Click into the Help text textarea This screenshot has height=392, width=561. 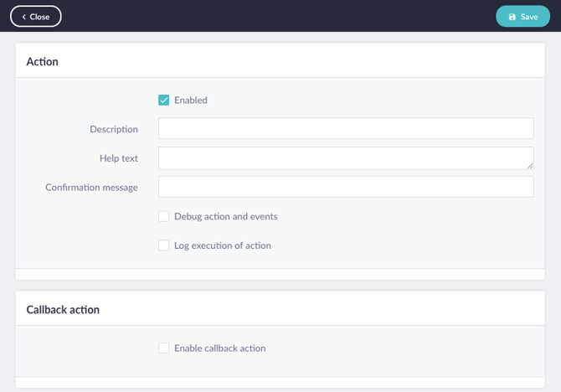pos(346,157)
